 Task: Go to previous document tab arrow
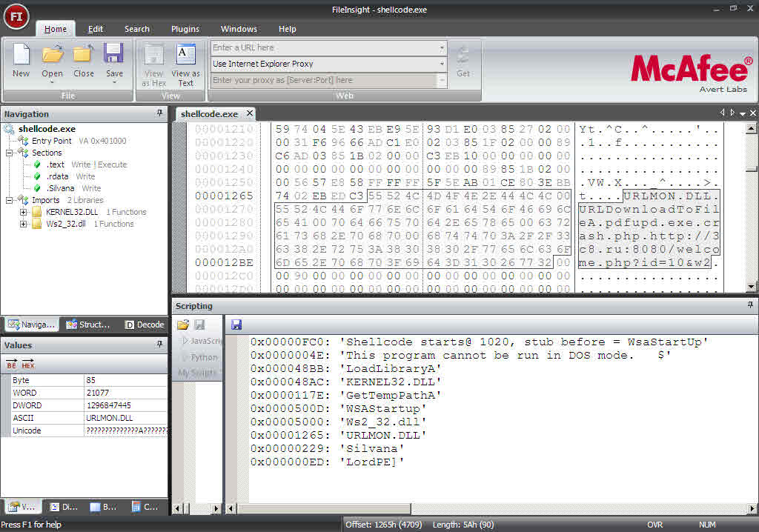(x=722, y=113)
